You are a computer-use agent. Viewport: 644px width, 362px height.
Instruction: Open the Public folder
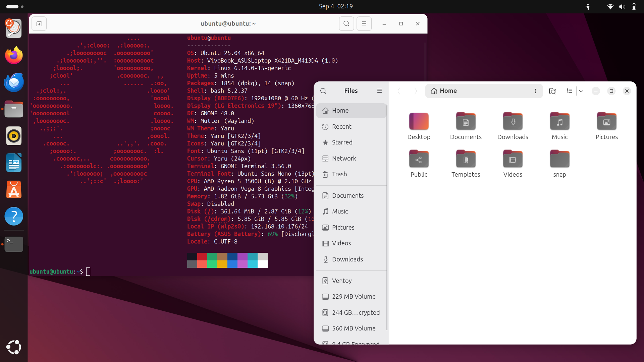tap(419, 164)
